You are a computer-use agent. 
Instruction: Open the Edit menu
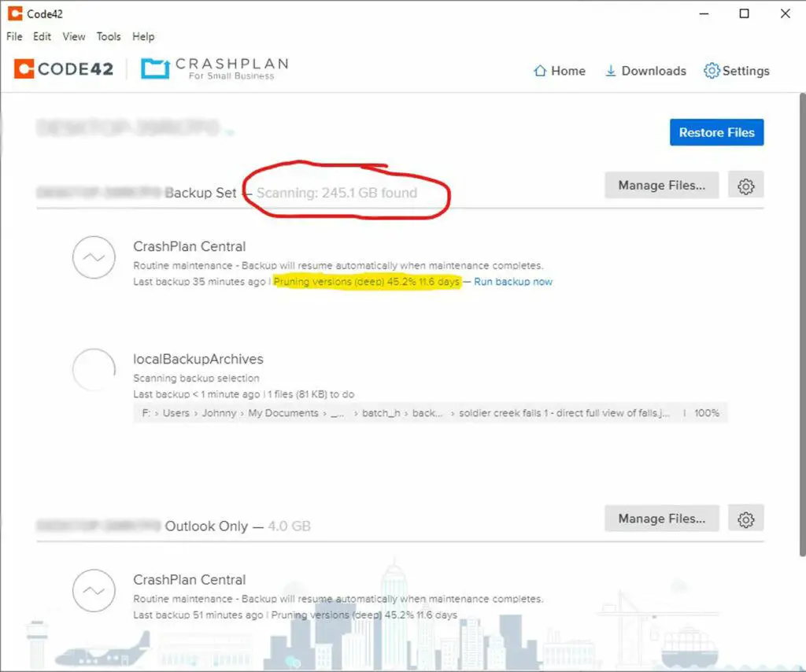[42, 36]
